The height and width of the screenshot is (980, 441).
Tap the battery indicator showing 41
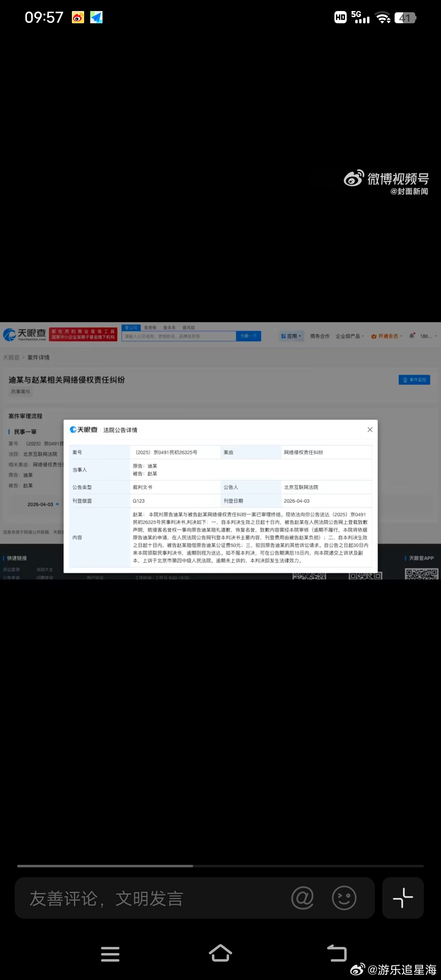(x=405, y=18)
